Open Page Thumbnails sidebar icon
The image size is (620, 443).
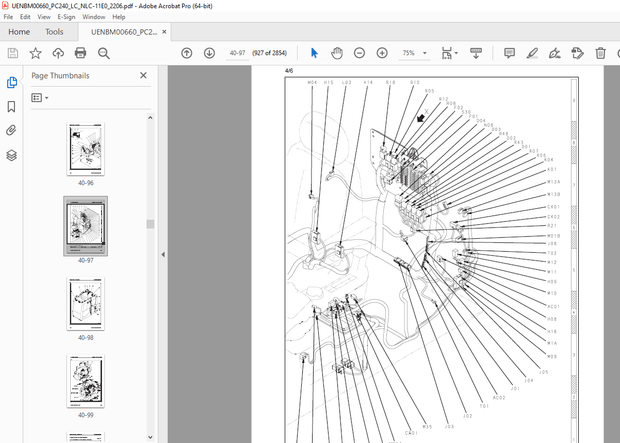point(12,82)
